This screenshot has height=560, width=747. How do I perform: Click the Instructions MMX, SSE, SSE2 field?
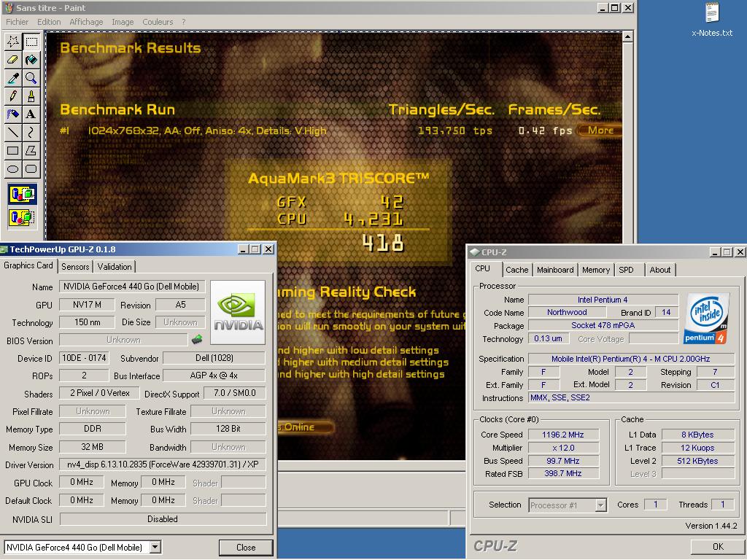pos(631,397)
